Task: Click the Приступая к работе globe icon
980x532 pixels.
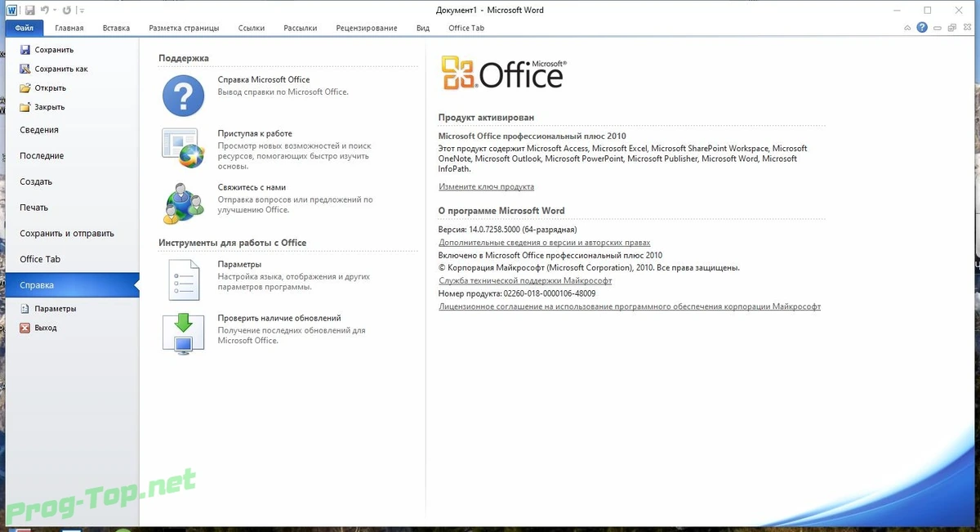Action: 183,148
